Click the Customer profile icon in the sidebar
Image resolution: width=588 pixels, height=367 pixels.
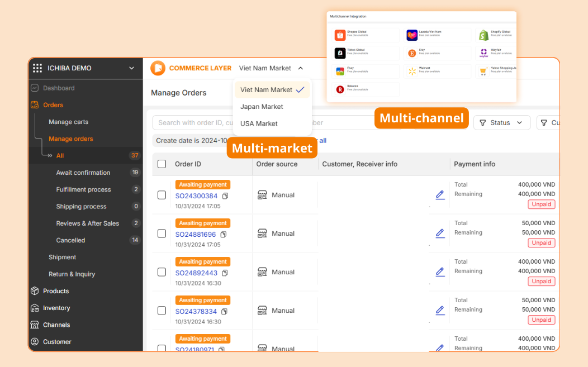(x=35, y=341)
